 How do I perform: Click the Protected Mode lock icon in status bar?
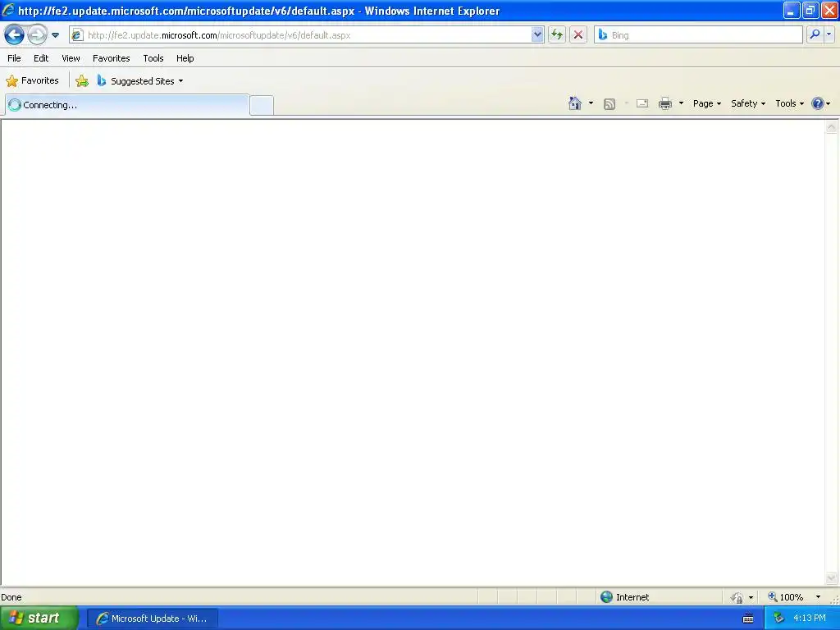(737, 597)
